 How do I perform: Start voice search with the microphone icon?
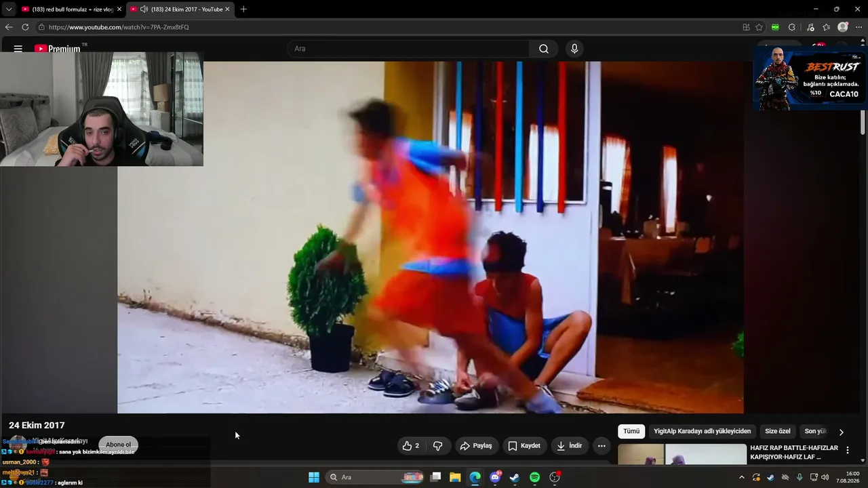click(x=574, y=49)
